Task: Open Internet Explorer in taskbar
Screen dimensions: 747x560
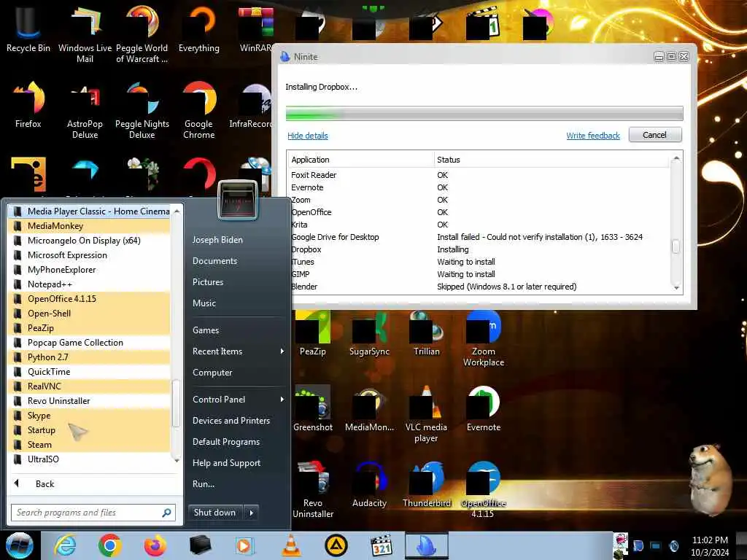Action: 65,545
